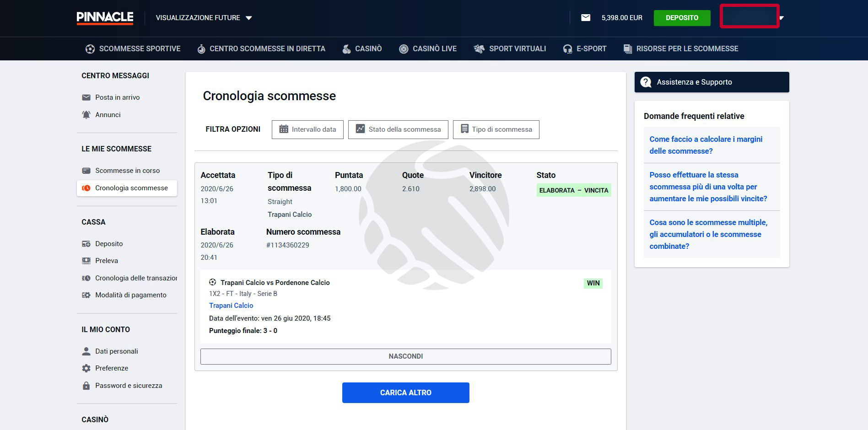Click the bell icon next to Annunci
The width and height of the screenshot is (868, 430).
pos(86,115)
